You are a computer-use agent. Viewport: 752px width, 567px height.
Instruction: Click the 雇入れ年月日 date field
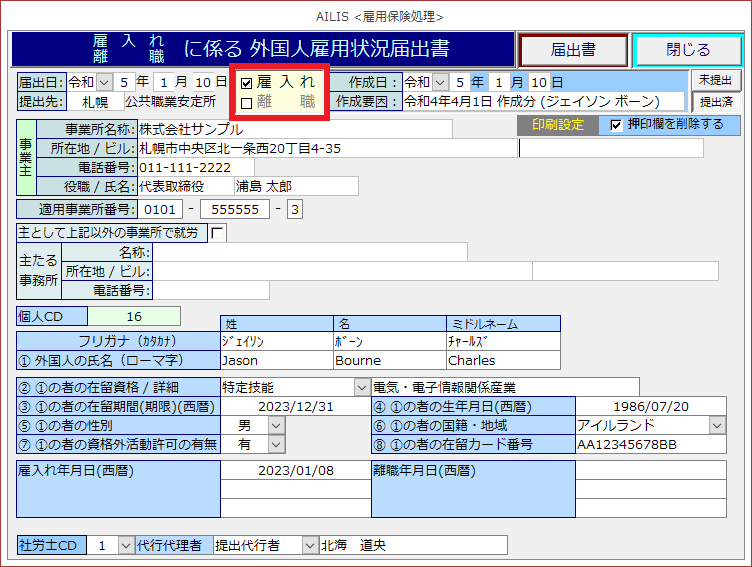295,471
